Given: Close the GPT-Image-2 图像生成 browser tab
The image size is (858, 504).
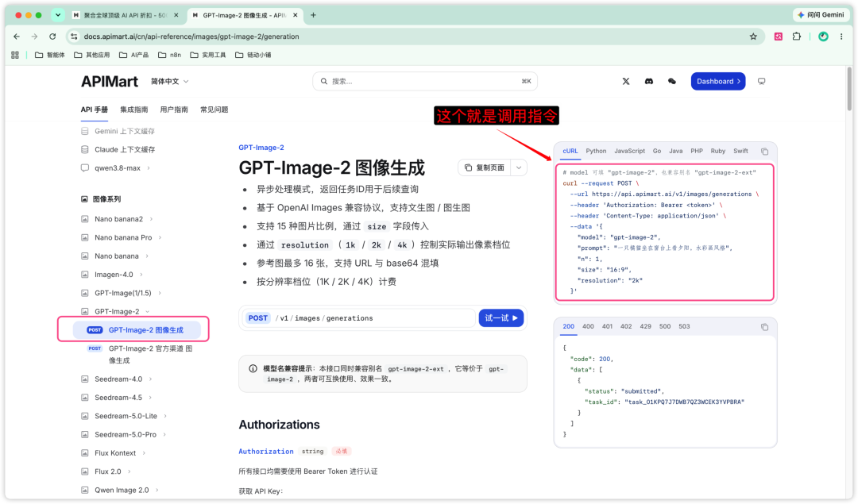Looking at the screenshot, I should point(296,15).
